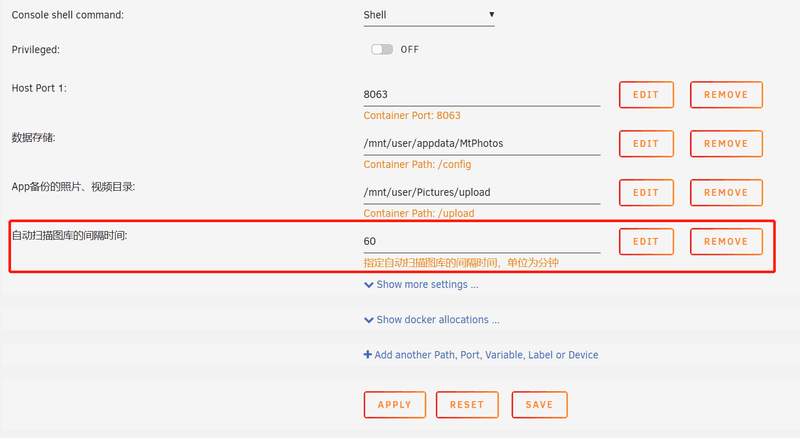Viewport: 800px width, 438px height.
Task: Click the Apply button
Action: (394, 405)
